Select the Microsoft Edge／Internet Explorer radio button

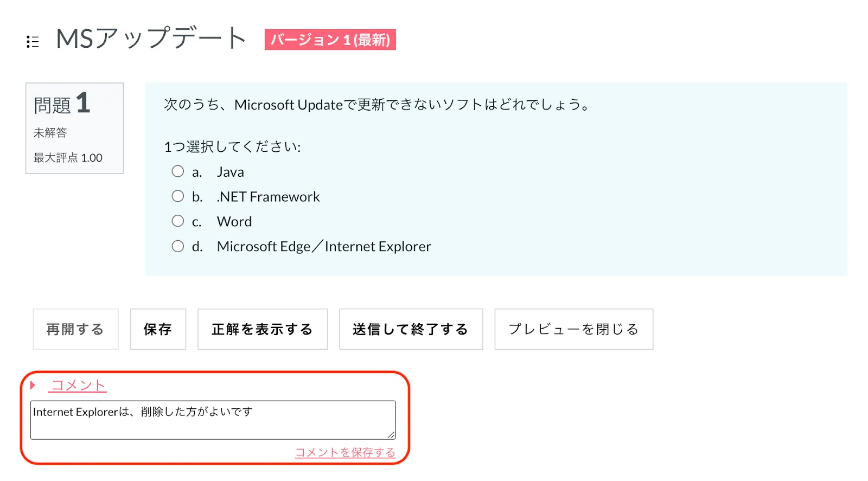[178, 246]
